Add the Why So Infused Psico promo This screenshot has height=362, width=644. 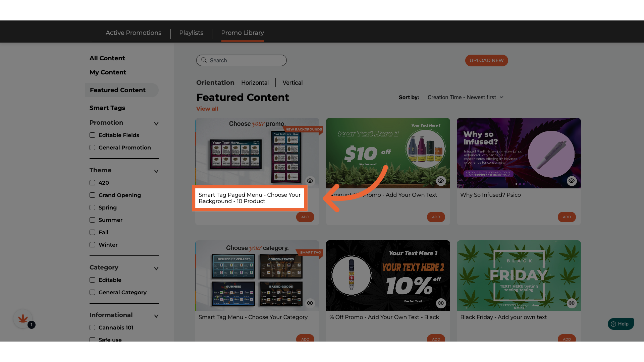(567, 217)
